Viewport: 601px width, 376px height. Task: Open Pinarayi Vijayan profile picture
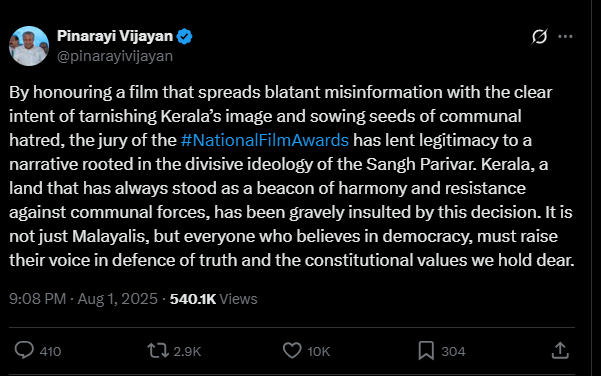coord(29,46)
